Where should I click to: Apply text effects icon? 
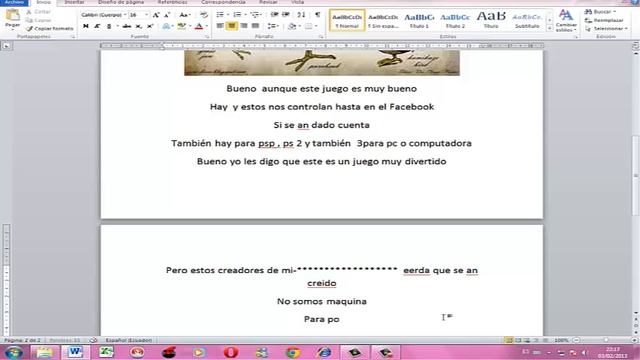pos(165,26)
